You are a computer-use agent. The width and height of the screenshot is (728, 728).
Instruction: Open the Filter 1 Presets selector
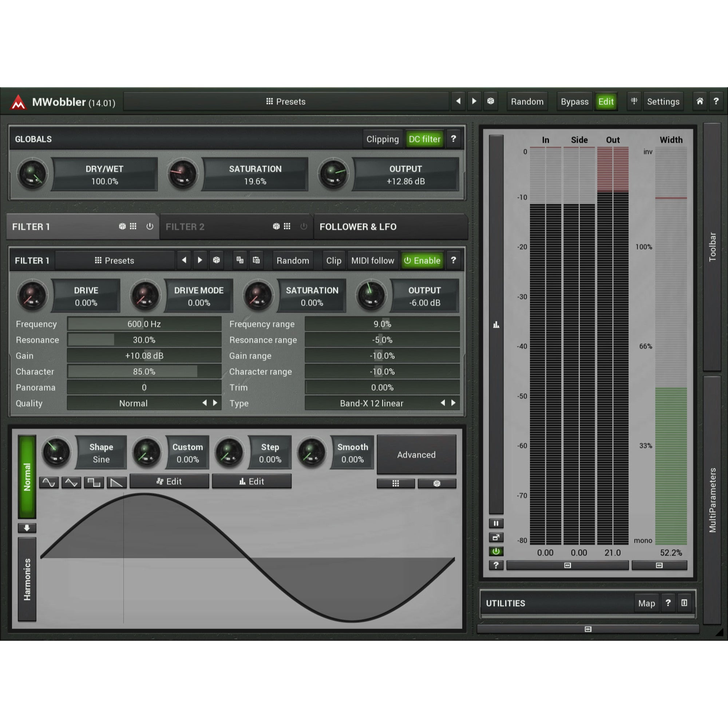pos(115,260)
